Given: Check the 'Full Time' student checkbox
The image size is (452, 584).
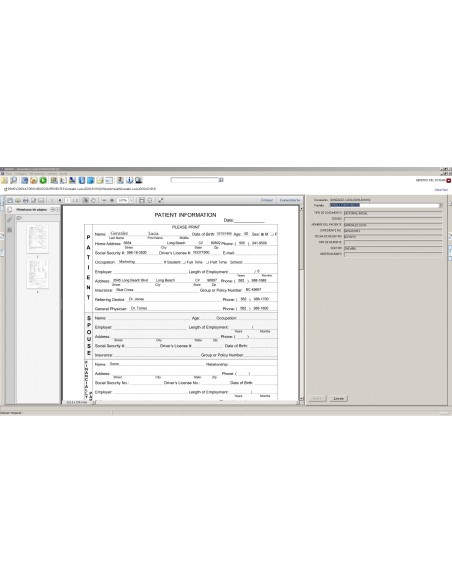Looking at the screenshot, I should click(x=184, y=263).
